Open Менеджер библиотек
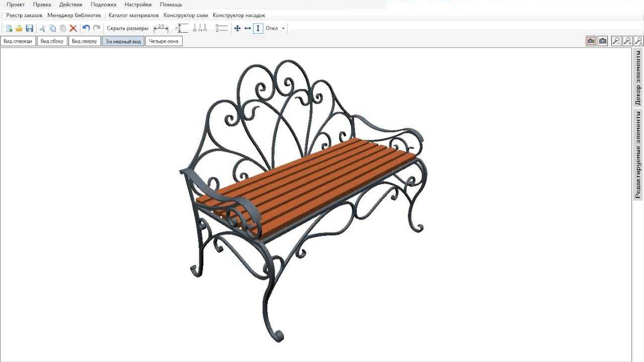Viewport: 644px width, 362px height. pyautogui.click(x=74, y=16)
